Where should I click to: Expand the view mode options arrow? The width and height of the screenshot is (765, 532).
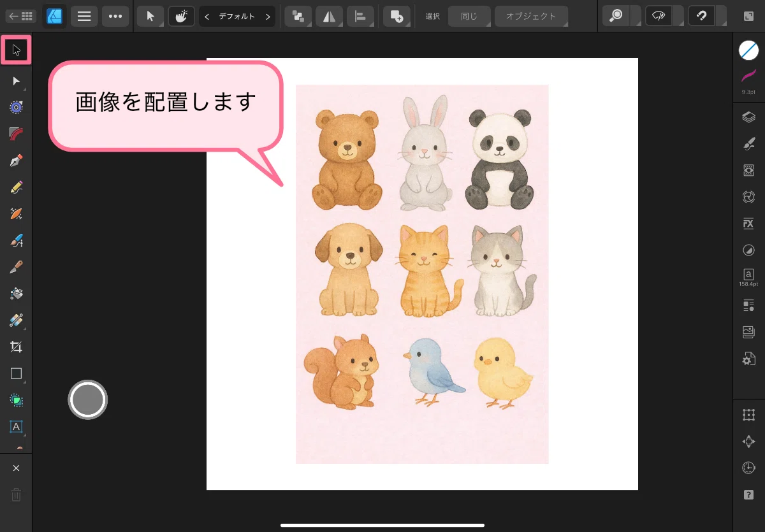678,17
